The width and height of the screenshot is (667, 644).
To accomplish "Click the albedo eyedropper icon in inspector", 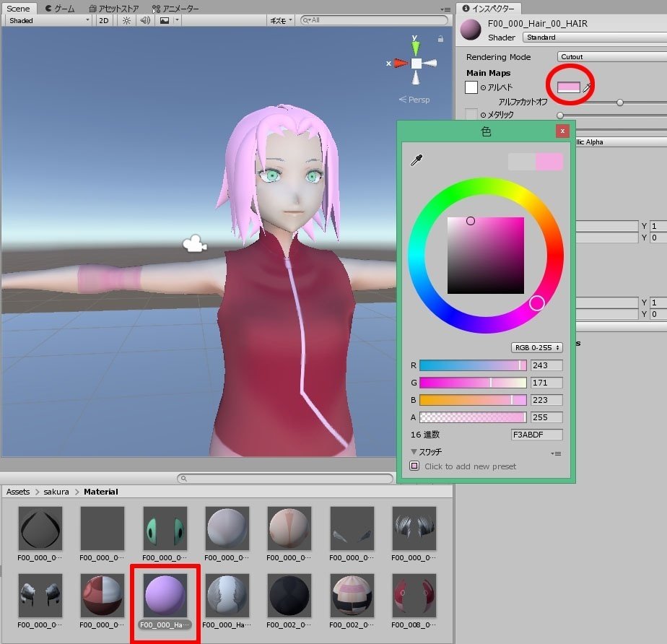I will click(587, 87).
